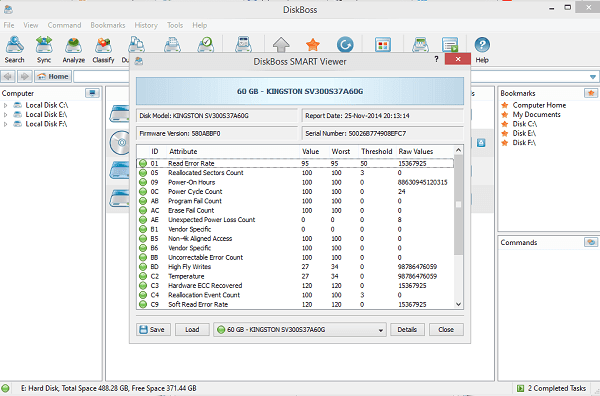600x396 pixels.
Task: Click the blue refresh toolbar icon
Action: 345,44
